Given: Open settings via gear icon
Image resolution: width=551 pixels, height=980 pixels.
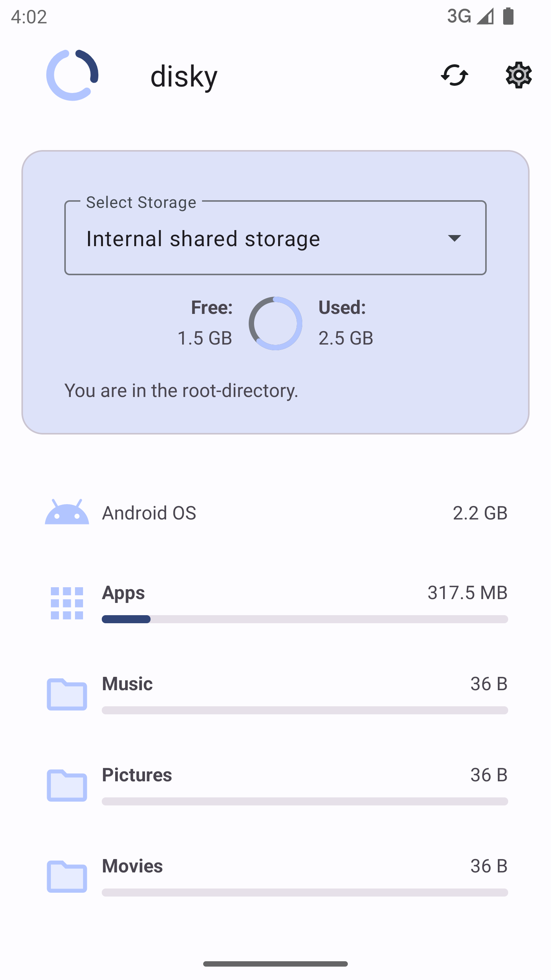Looking at the screenshot, I should tap(518, 75).
